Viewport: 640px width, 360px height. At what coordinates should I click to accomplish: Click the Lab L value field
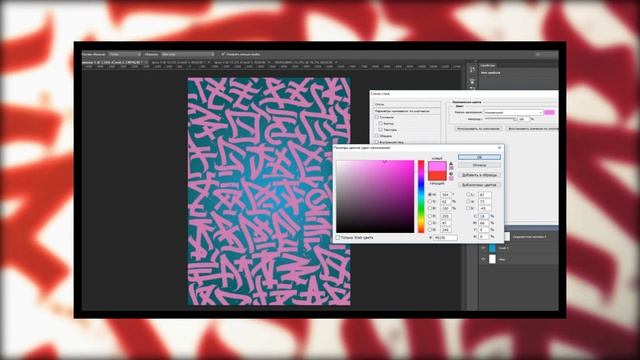click(485, 195)
